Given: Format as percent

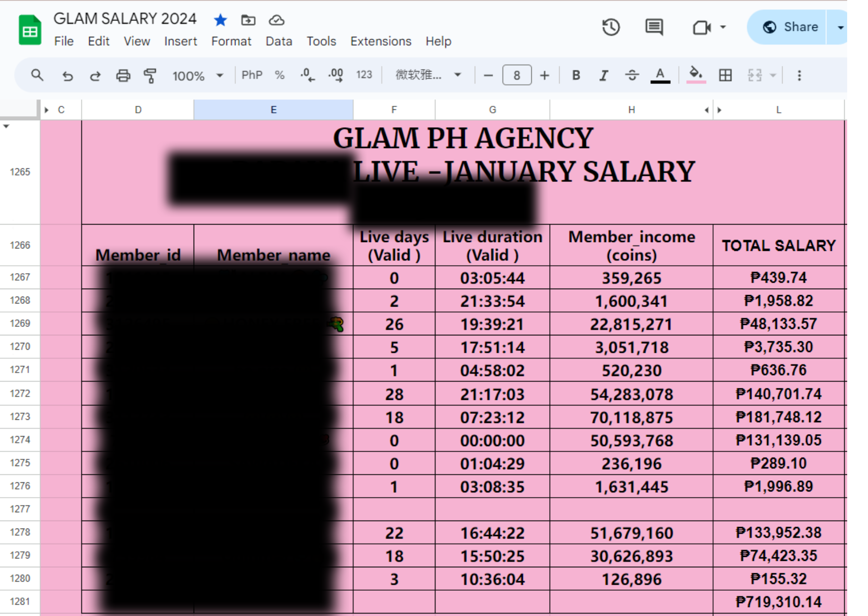Looking at the screenshot, I should [280, 75].
